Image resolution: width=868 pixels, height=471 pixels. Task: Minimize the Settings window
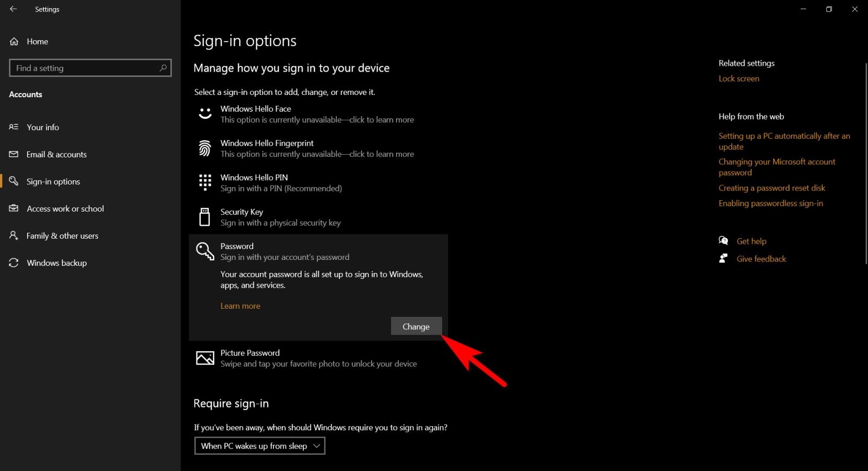(803, 9)
